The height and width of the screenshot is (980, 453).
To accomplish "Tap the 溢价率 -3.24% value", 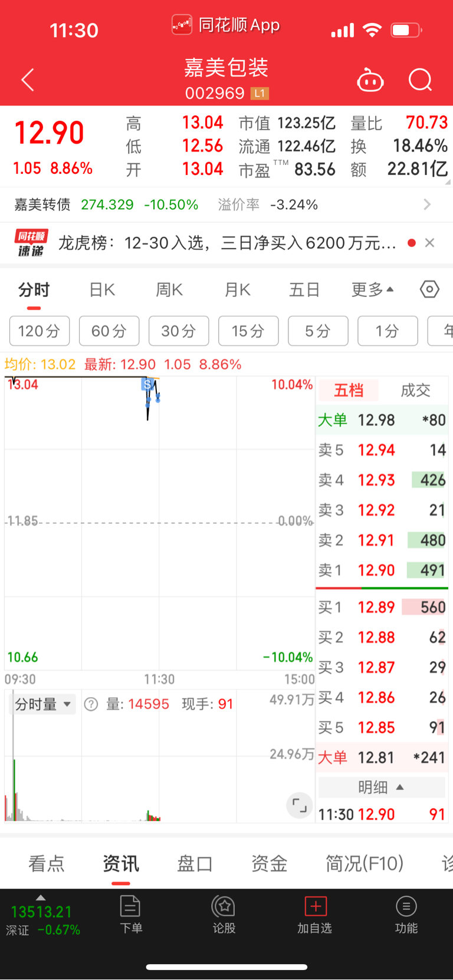I will point(294,204).
